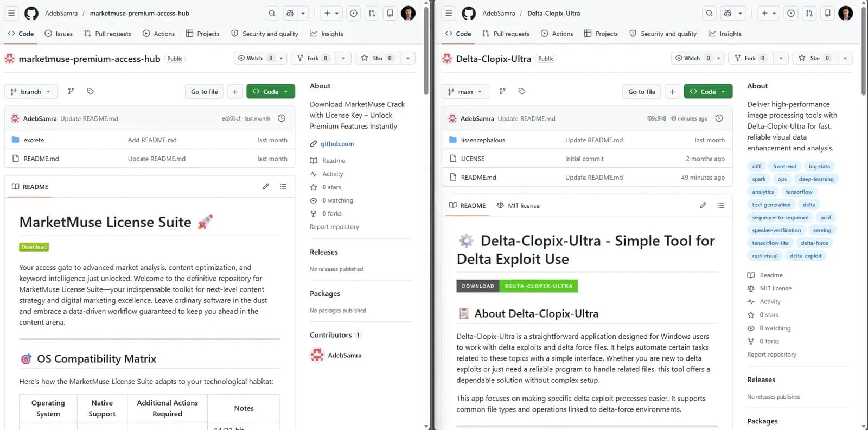Open notifications inbox in left window
Image resolution: width=868 pixels, height=430 pixels.
pyautogui.click(x=390, y=13)
